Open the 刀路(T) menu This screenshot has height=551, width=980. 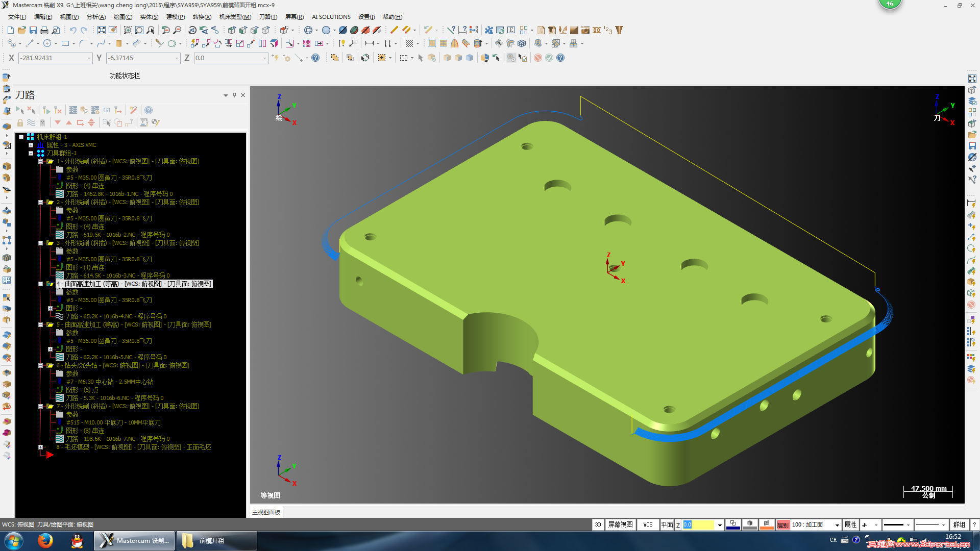(268, 17)
